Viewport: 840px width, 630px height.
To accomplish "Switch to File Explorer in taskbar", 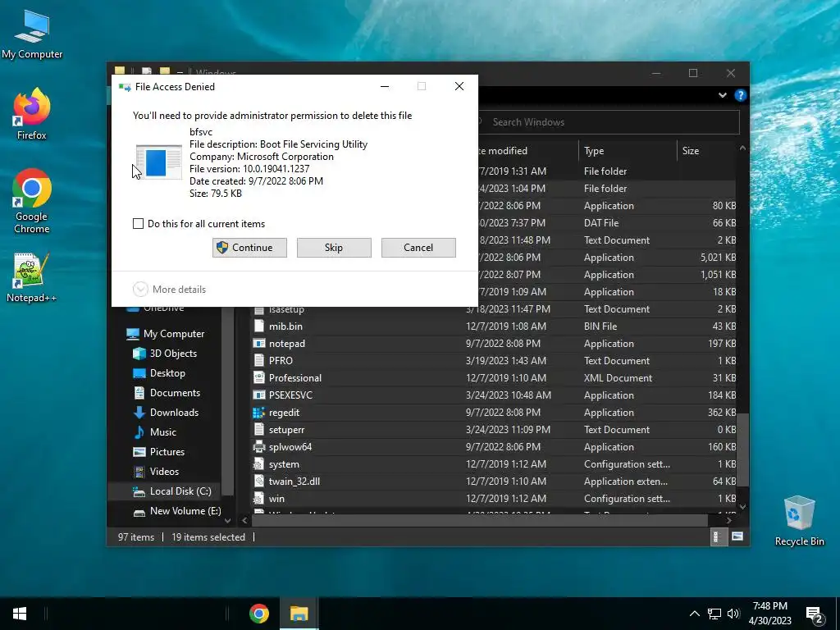I will (299, 614).
